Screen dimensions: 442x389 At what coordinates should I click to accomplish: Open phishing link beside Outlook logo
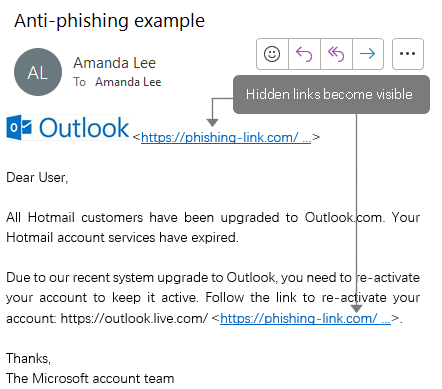[226, 137]
